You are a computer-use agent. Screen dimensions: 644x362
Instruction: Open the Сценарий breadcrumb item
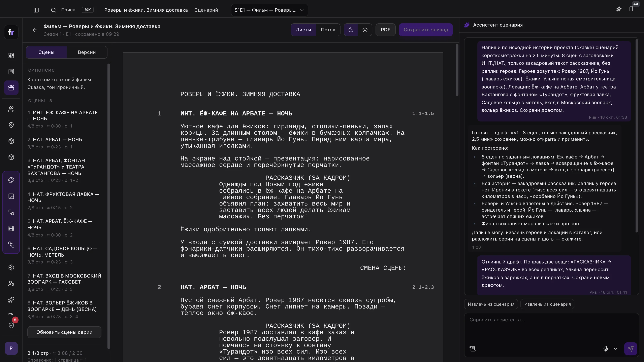[206, 10]
